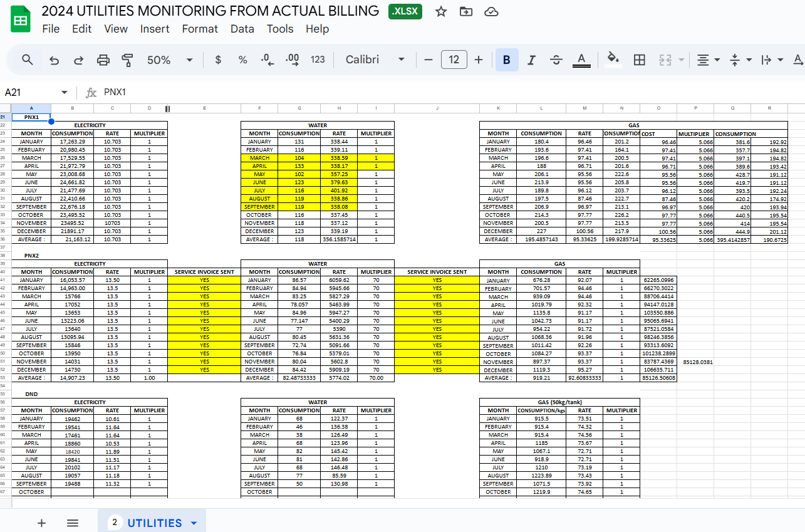Click the merge cells icon

[665, 60]
